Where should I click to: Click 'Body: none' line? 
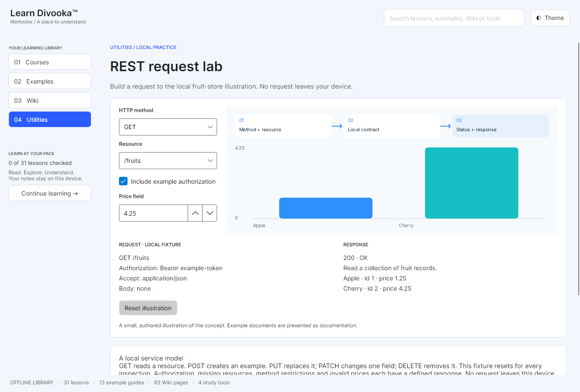(135, 288)
